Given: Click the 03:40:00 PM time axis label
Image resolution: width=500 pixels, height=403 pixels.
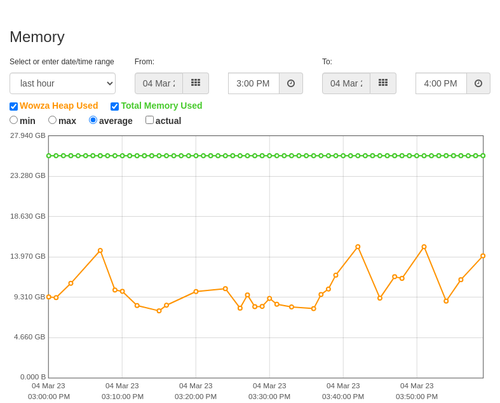Looking at the screenshot, I should click(343, 397).
